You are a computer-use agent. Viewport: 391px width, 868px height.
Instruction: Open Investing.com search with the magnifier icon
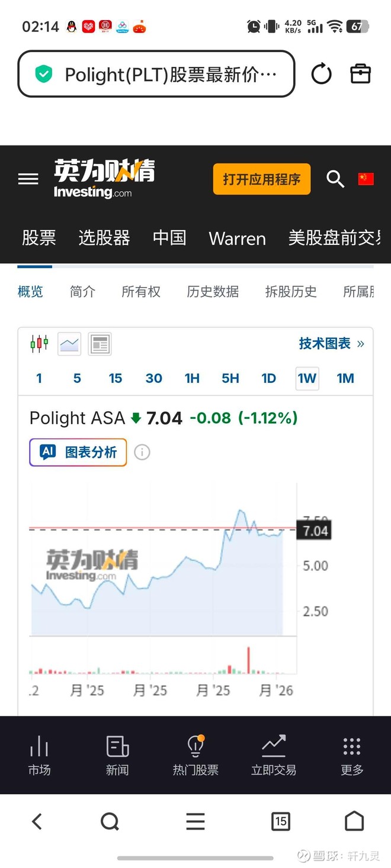coord(335,179)
